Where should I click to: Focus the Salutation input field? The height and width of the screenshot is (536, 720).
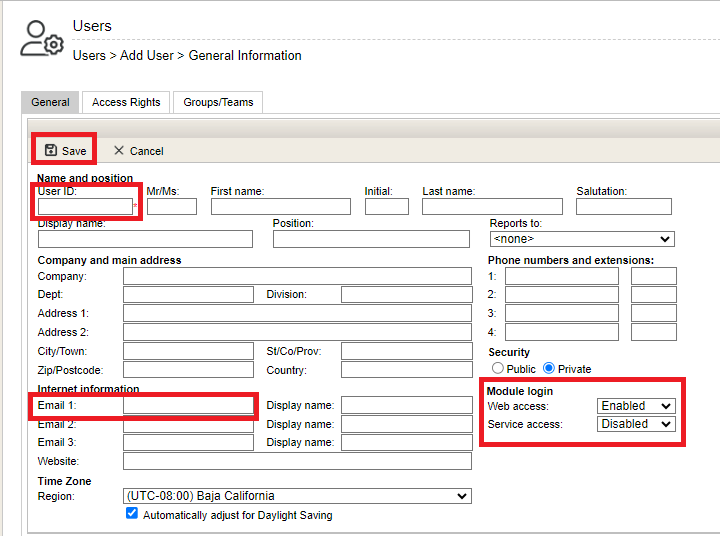624,207
